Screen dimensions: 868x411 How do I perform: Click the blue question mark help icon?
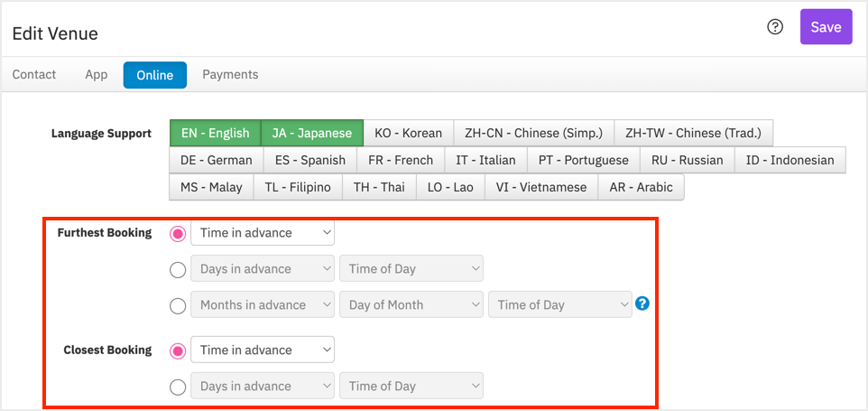642,304
